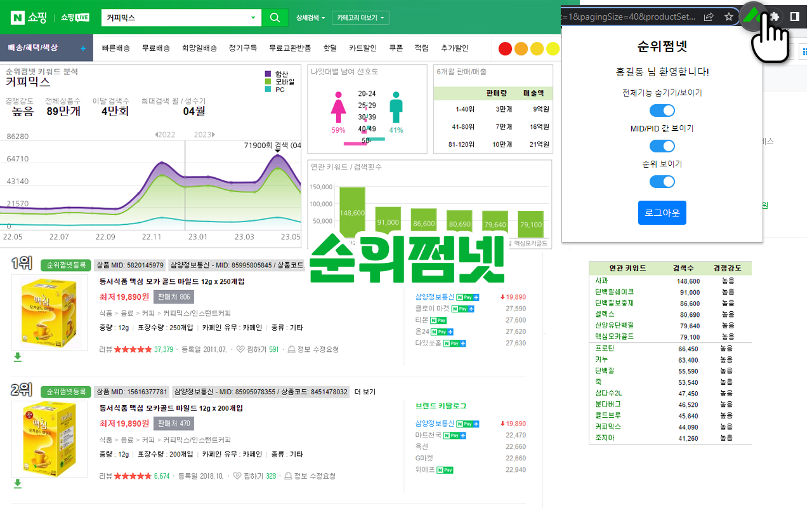Click the female 59% figure icon

[x=339, y=107]
